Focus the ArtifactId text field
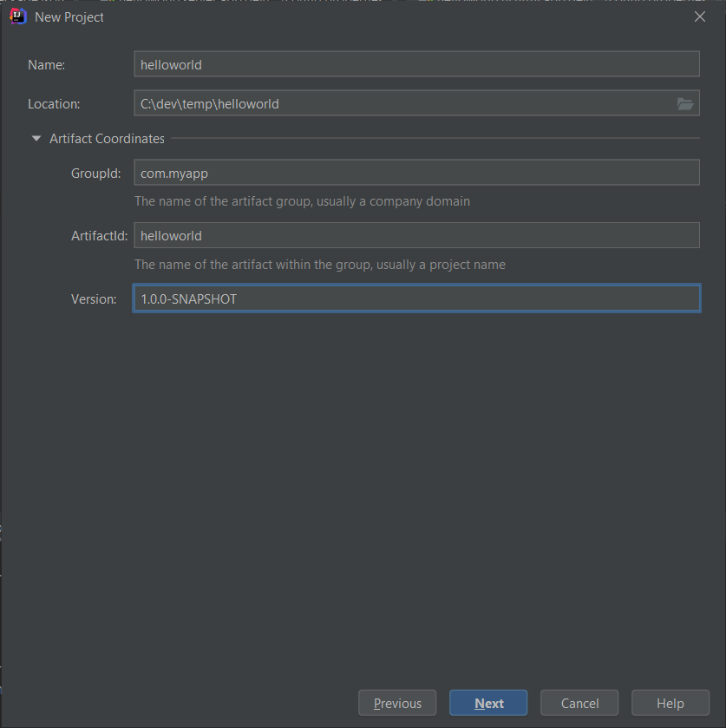Screen dimensions: 726x728 (416, 235)
